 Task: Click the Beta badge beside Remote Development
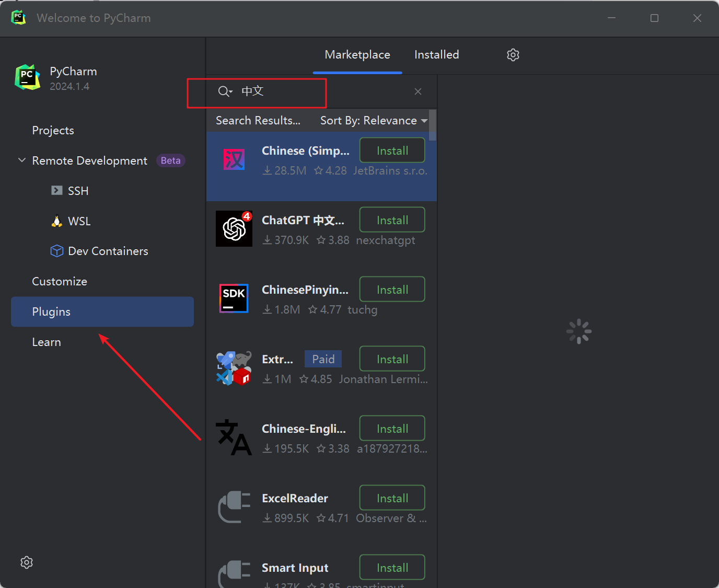coord(171,160)
